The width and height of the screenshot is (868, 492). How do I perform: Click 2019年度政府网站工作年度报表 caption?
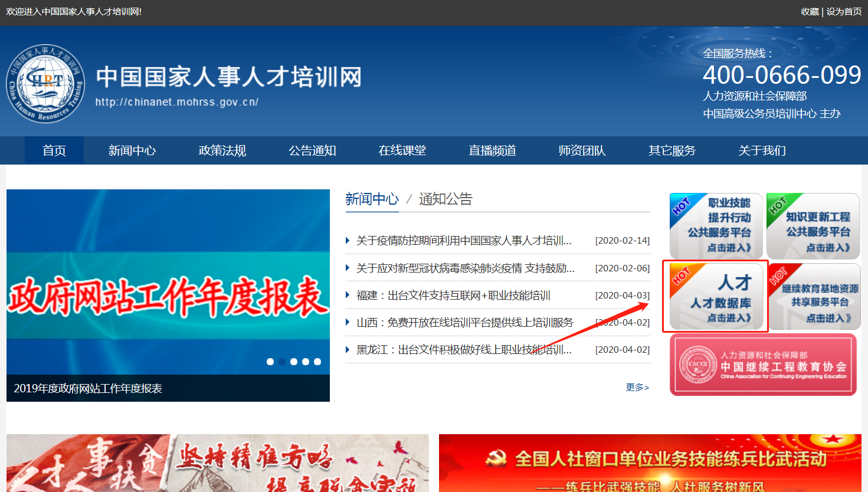[88, 389]
